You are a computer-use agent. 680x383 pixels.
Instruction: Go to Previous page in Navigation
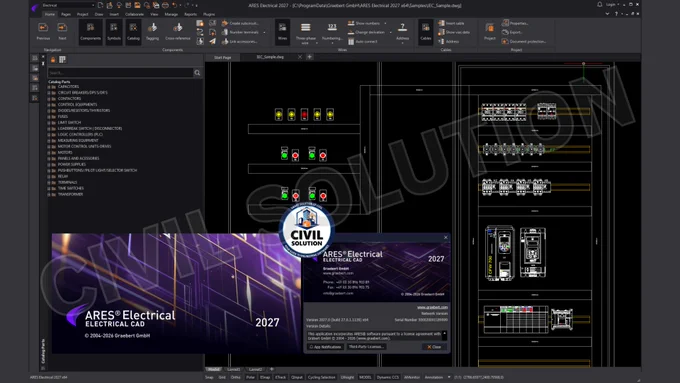[43, 32]
